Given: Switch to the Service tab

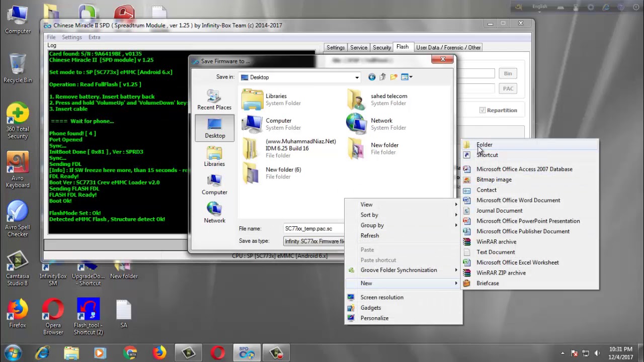Looking at the screenshot, I should [359, 47].
